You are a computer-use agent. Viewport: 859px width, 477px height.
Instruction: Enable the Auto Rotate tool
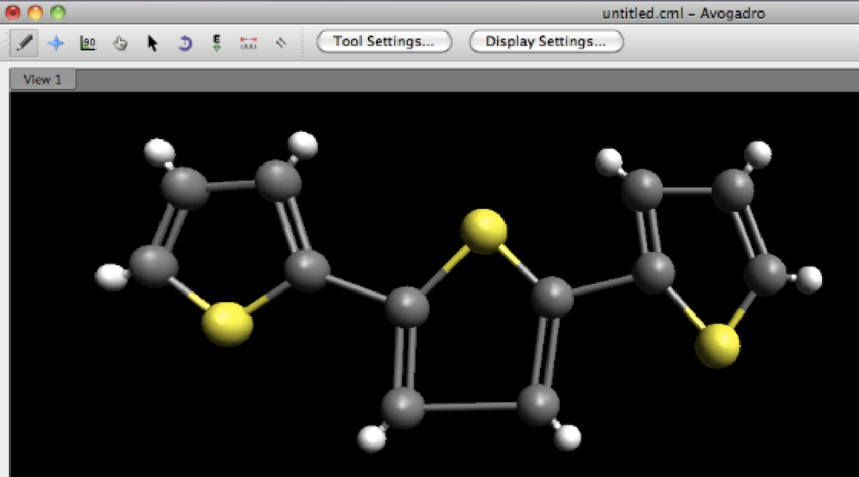184,43
